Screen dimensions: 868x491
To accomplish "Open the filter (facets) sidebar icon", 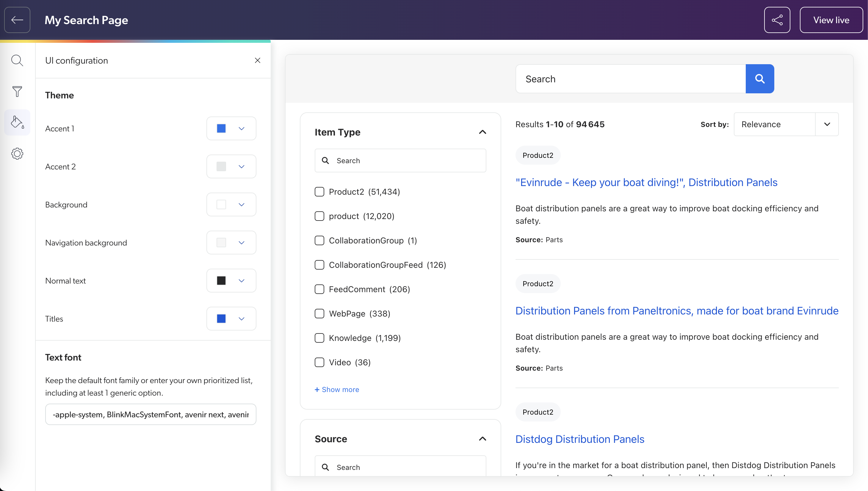I will click(x=17, y=91).
